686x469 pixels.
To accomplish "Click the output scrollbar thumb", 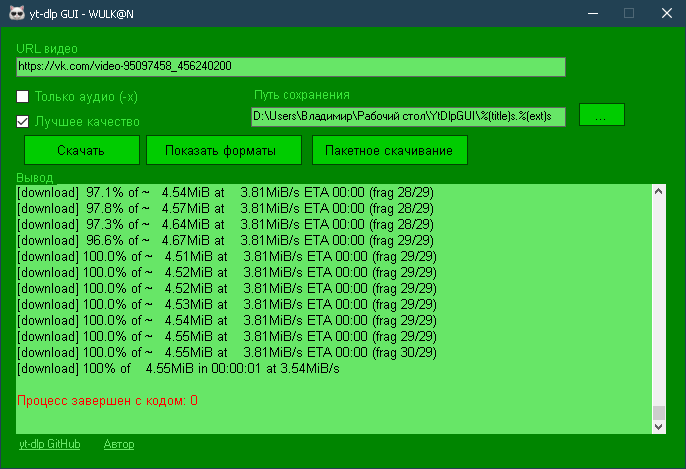I will (658, 413).
